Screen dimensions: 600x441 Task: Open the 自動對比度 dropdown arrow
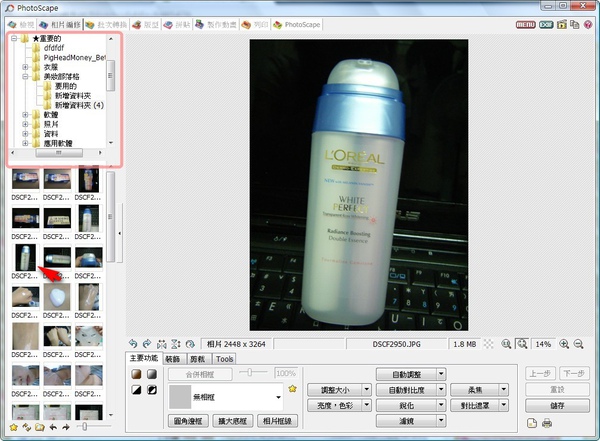tap(441, 390)
